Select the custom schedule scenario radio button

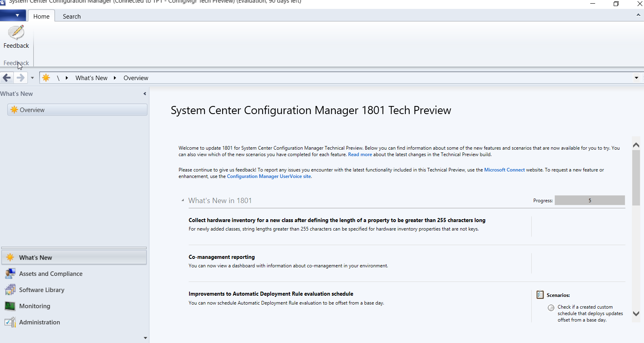point(551,308)
